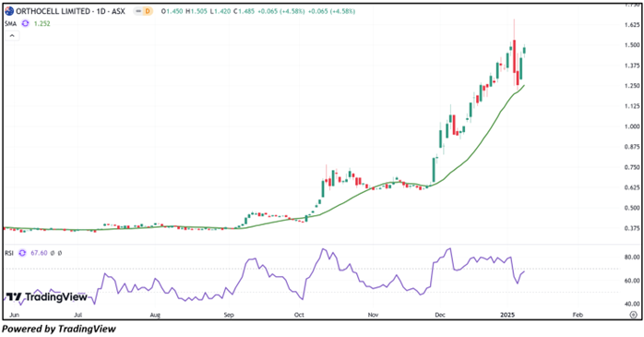Click the 2025 time axis label
644x337 pixels.
507,315
